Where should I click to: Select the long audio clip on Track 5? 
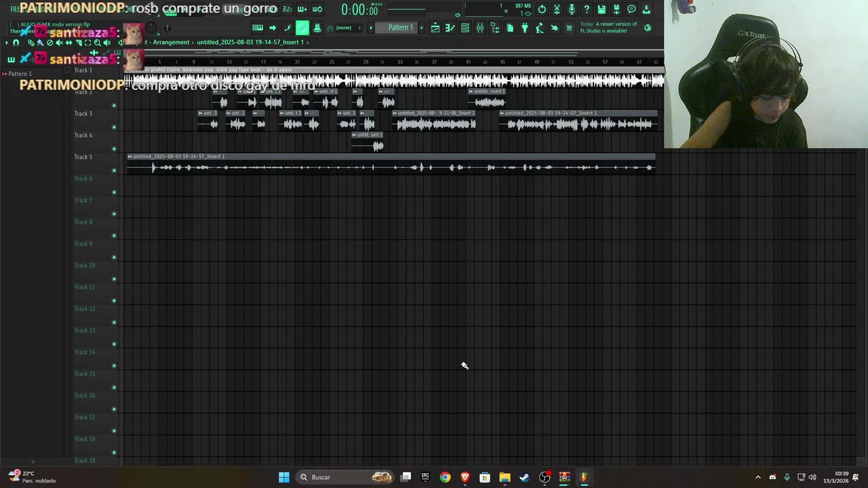pos(391,164)
